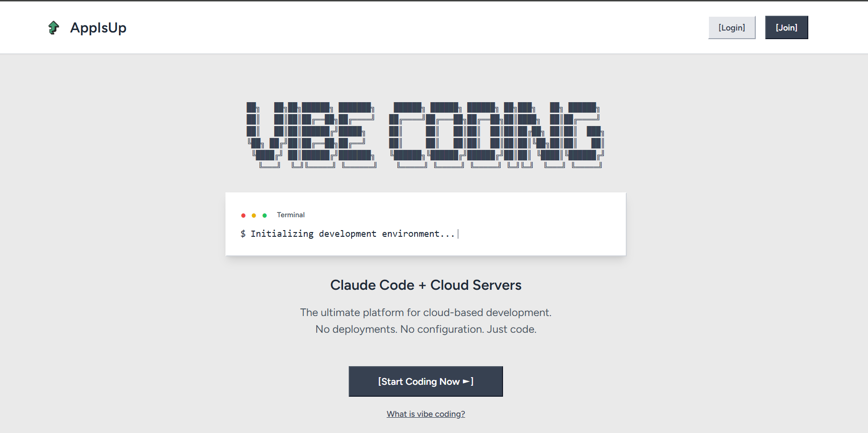This screenshot has height=433, width=868.
Task: Click the VIBE CODING ASCII art banner
Action: coord(425,135)
